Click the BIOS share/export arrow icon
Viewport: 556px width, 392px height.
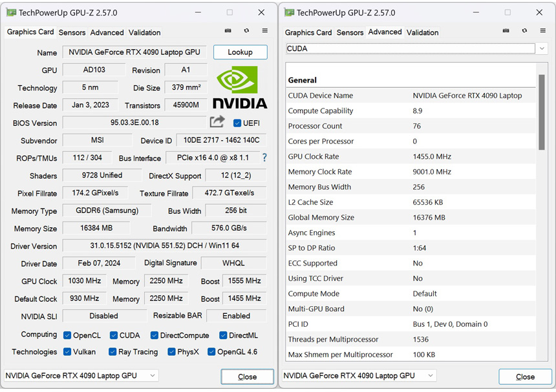coord(217,122)
